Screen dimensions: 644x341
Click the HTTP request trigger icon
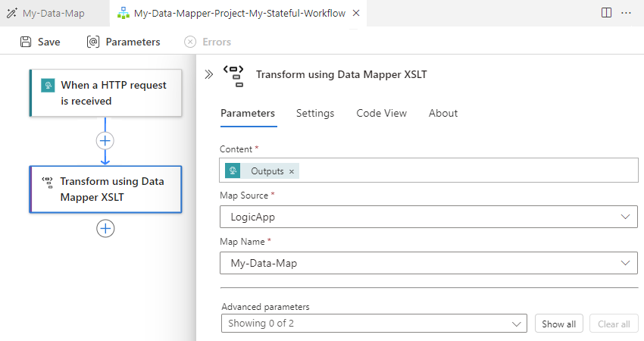tap(48, 86)
